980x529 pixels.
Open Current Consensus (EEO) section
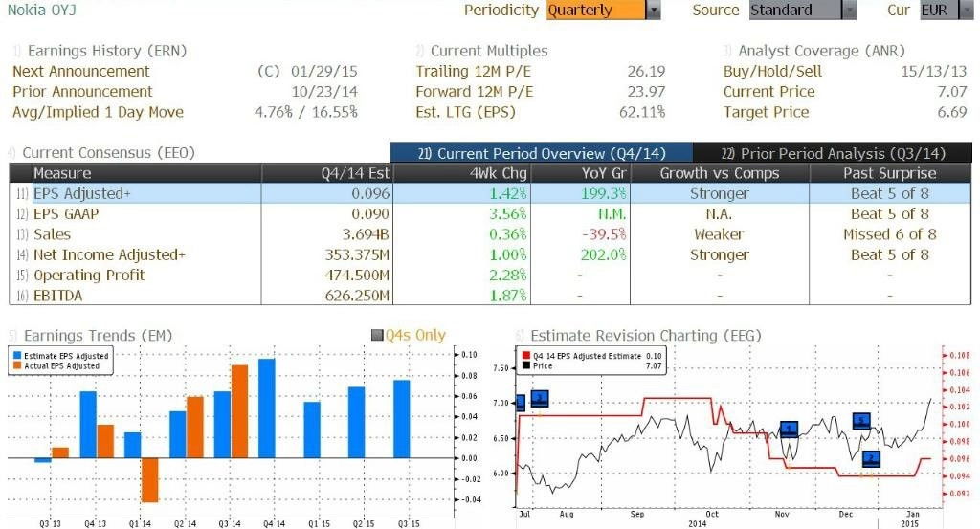(x=109, y=153)
